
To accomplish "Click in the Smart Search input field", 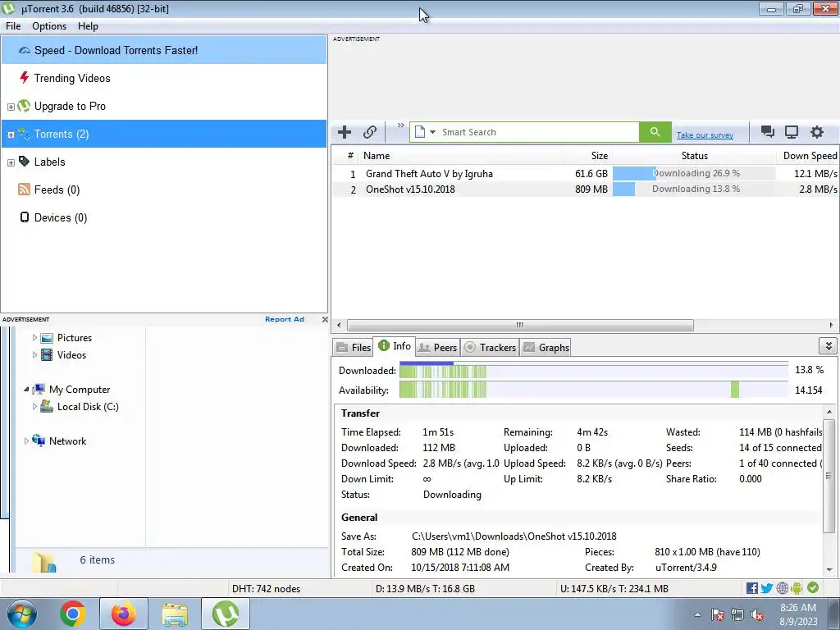I will tap(539, 132).
